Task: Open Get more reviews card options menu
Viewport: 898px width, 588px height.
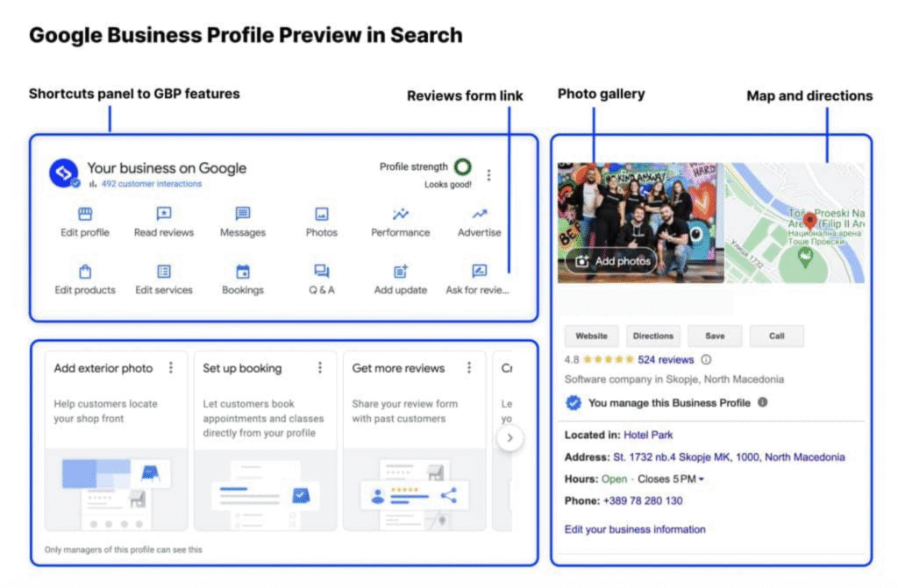Action: pyautogui.click(x=468, y=367)
